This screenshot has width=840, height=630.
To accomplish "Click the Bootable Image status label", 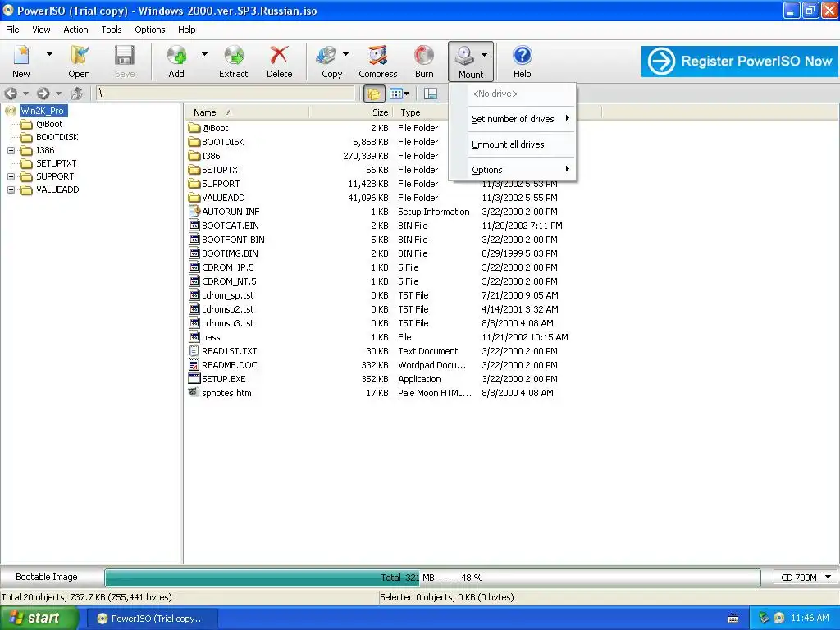I will click(47, 577).
